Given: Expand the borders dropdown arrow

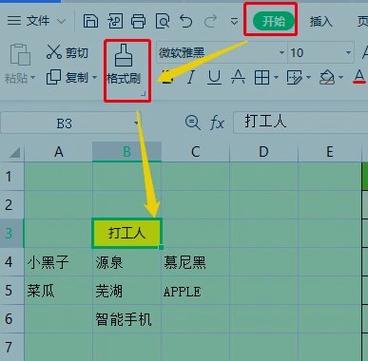Looking at the screenshot, I should [x=276, y=78].
